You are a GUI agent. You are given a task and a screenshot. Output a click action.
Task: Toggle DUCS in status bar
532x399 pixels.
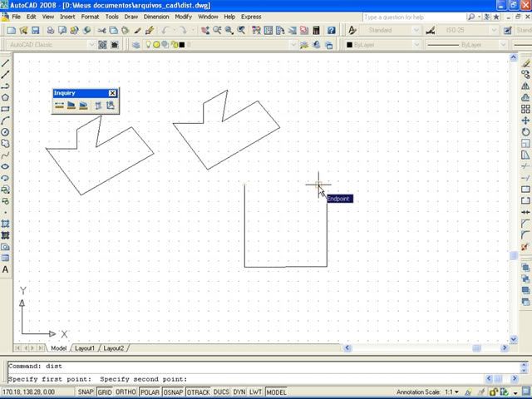click(x=221, y=392)
